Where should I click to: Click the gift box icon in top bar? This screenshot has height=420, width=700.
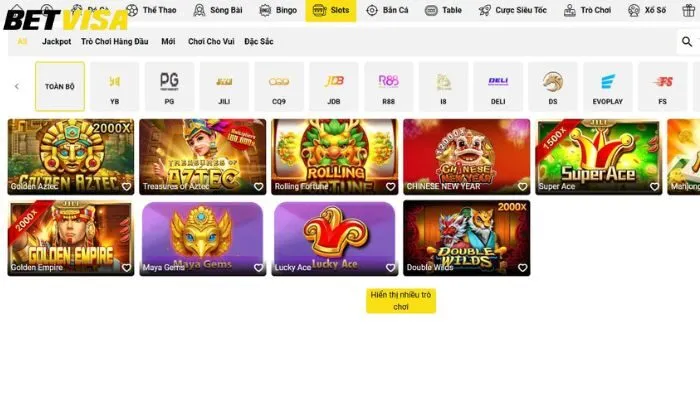coord(689,10)
